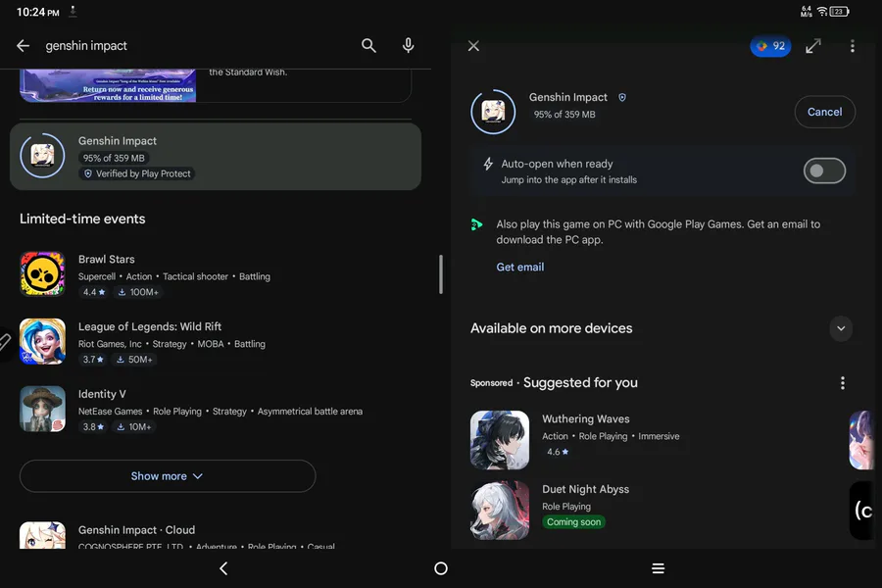Open Genshin Impact · Cloud app icon
This screenshot has height=588, width=882.
tap(43, 535)
